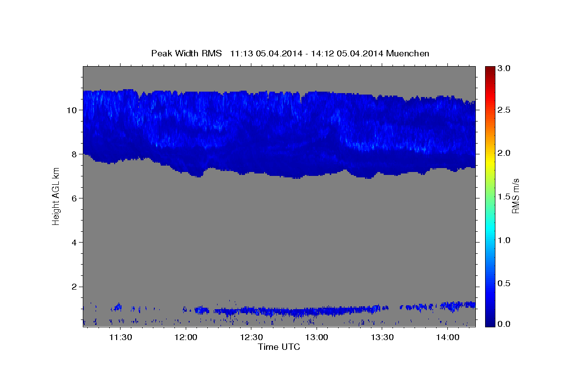Click the '13:30' time tick label

(382, 337)
